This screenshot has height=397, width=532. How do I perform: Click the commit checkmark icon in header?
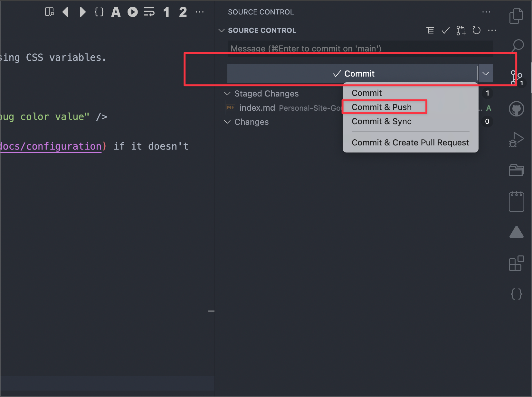[445, 30]
